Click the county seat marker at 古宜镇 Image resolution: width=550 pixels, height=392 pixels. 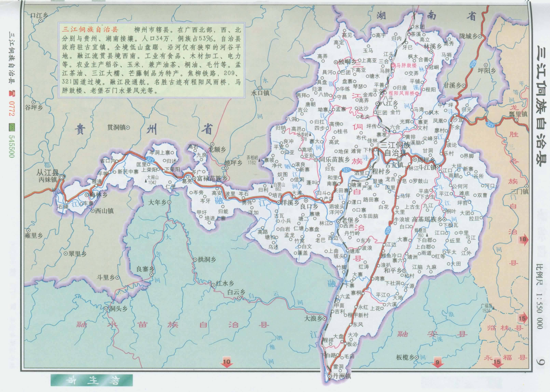[x=399, y=159]
